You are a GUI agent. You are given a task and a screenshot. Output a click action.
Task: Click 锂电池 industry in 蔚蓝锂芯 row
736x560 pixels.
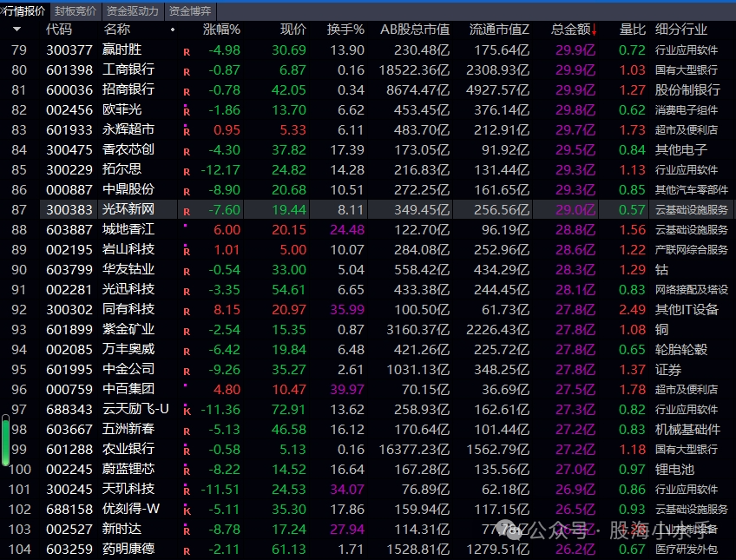674,469
